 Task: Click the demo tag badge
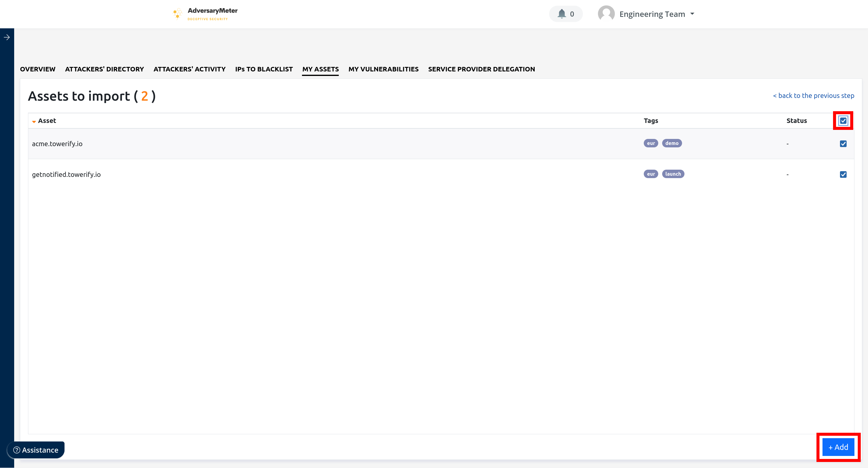coord(671,143)
